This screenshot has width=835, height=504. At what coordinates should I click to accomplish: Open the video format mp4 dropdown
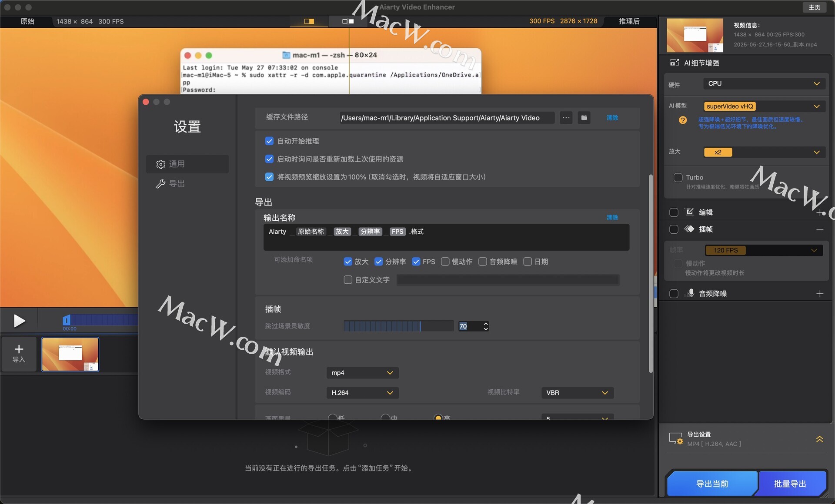[x=362, y=373]
